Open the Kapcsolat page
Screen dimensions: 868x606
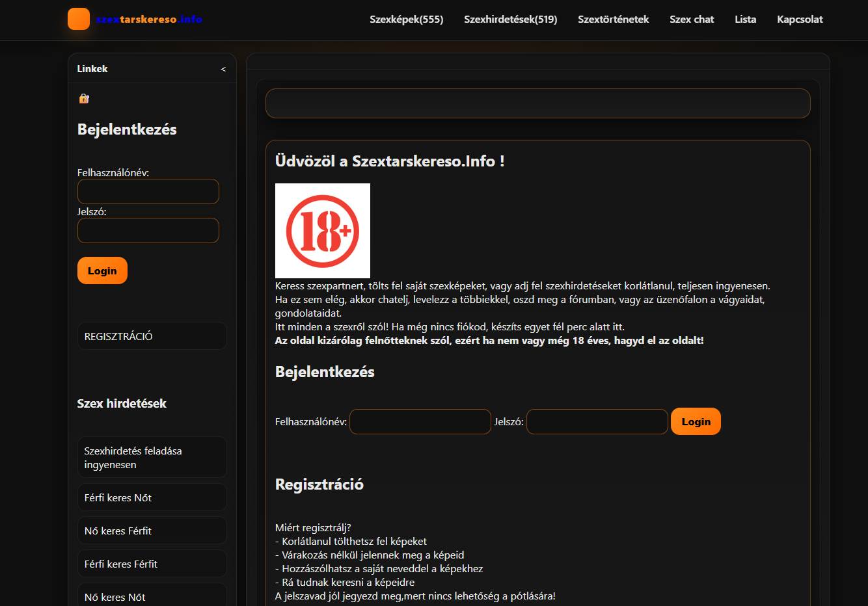[800, 20]
